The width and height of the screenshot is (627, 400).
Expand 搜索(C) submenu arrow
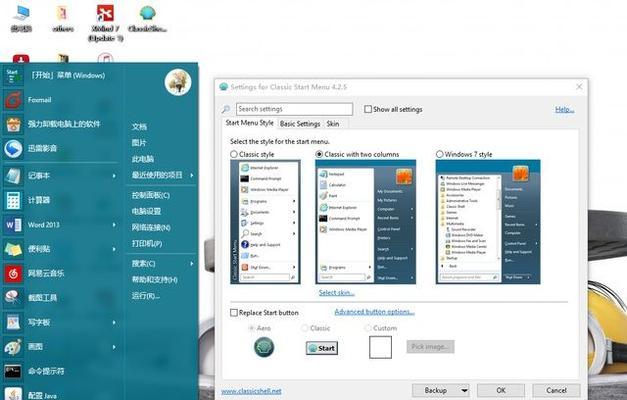tap(192, 264)
